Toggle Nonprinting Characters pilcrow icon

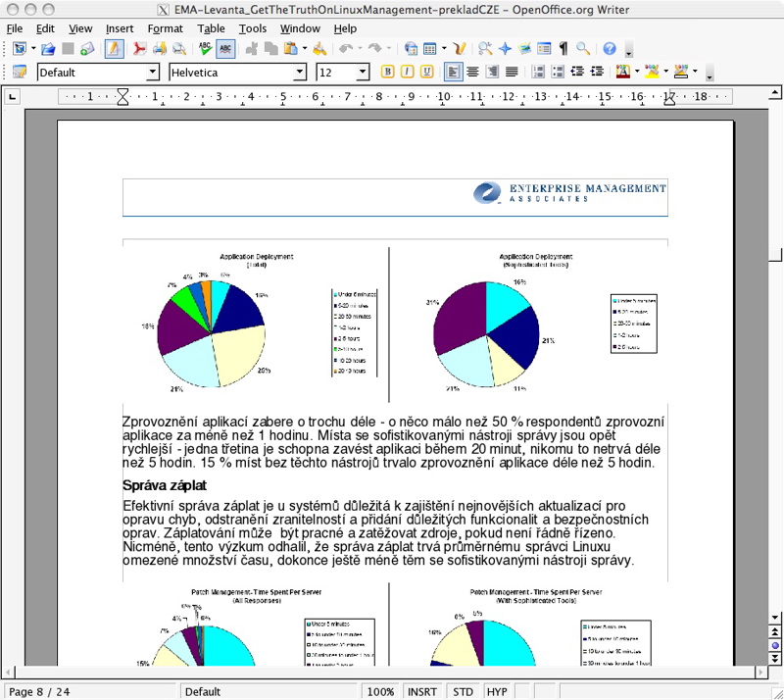563,49
